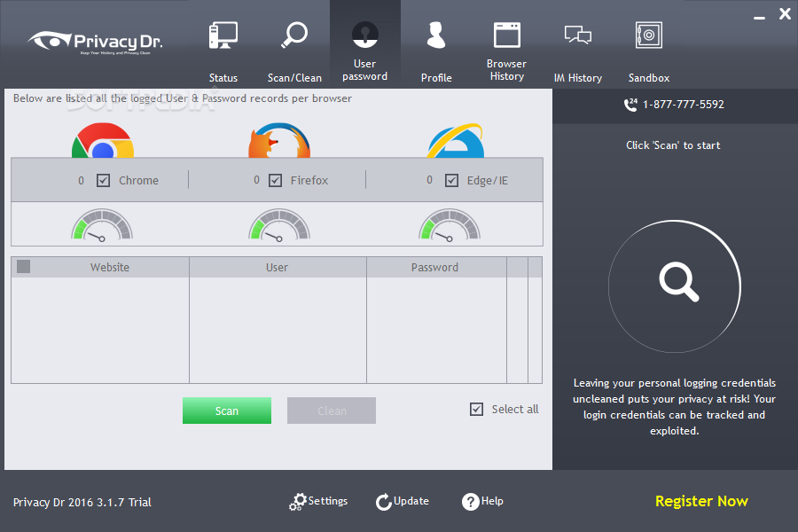The width and height of the screenshot is (798, 532).
Task: Select the User password keyhole icon
Action: [x=365, y=35]
